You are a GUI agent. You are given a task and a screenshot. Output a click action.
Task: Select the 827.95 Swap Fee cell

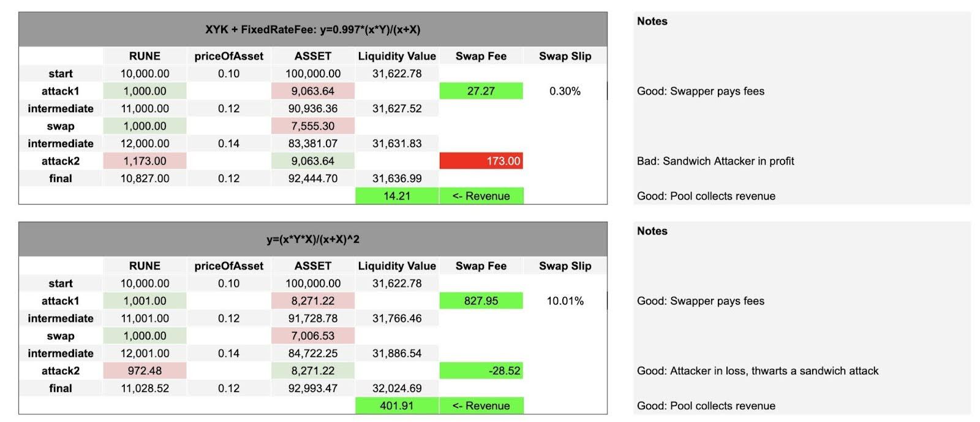click(x=481, y=301)
